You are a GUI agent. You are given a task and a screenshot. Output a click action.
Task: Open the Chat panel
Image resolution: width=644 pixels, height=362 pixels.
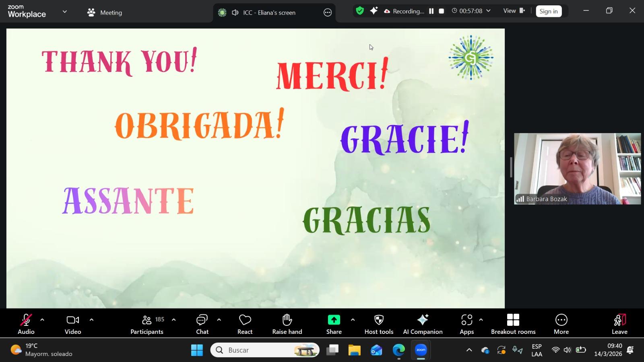(202, 324)
